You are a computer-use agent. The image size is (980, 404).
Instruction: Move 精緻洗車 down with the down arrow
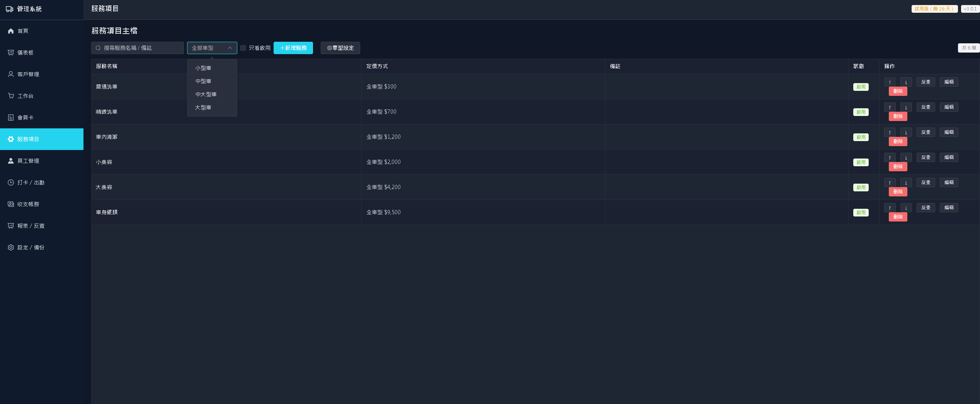906,107
